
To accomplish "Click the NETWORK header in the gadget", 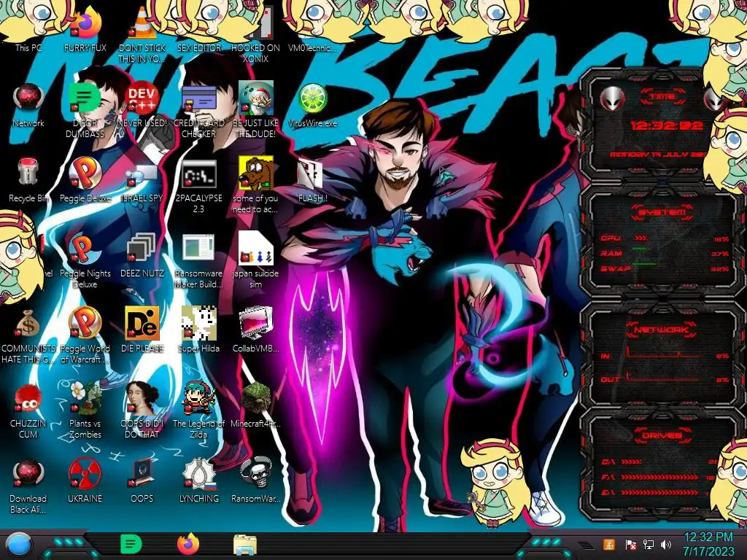I will point(661,329).
